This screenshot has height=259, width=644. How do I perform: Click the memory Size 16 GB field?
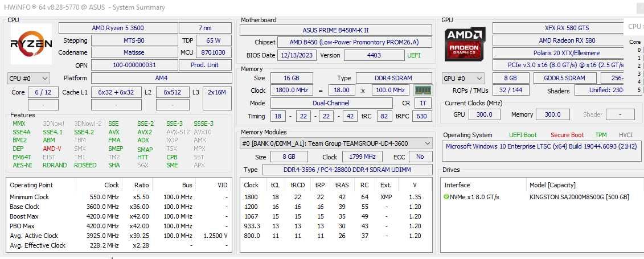[291, 78]
